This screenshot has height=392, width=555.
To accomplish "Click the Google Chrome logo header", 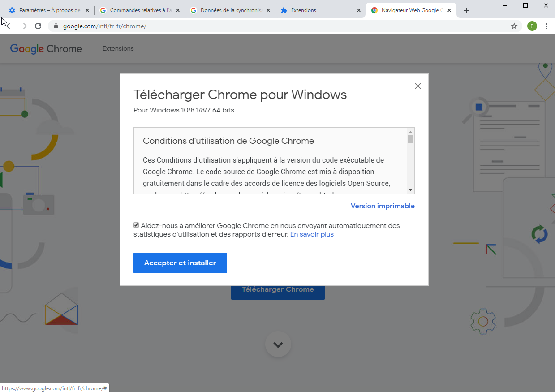I will pos(45,48).
